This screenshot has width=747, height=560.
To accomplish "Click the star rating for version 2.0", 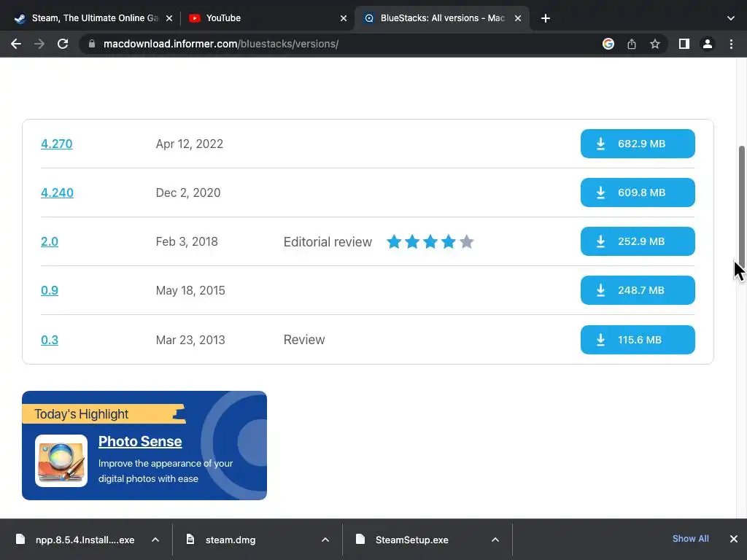I will click(430, 242).
